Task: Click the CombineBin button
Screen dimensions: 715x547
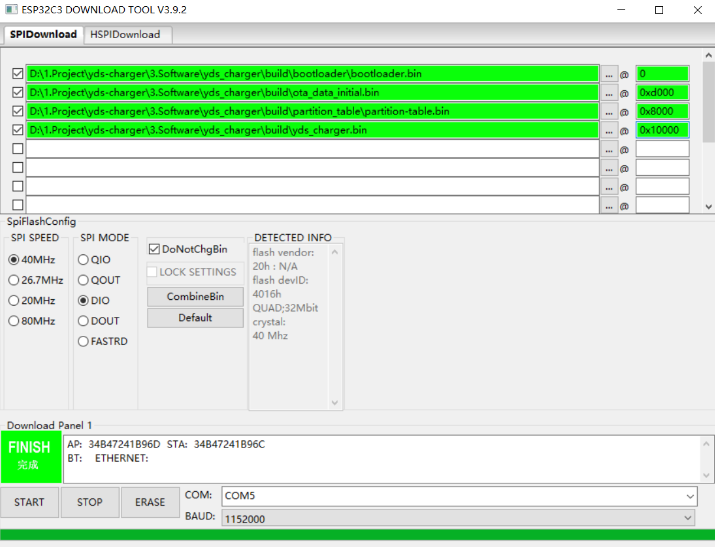Action: (195, 297)
